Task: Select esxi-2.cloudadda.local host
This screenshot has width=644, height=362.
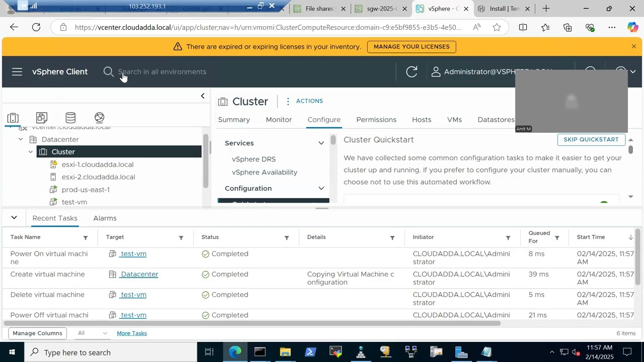Action: pos(99,177)
